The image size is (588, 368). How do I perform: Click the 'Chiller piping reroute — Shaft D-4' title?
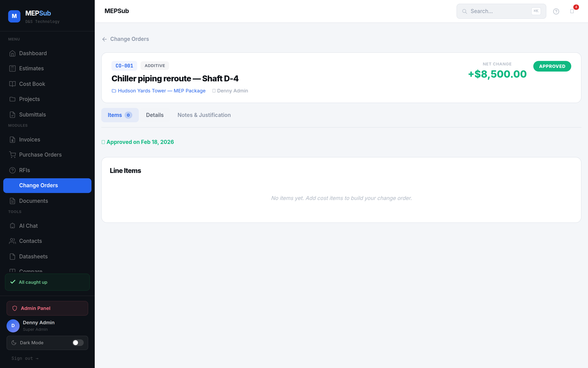[175, 79]
